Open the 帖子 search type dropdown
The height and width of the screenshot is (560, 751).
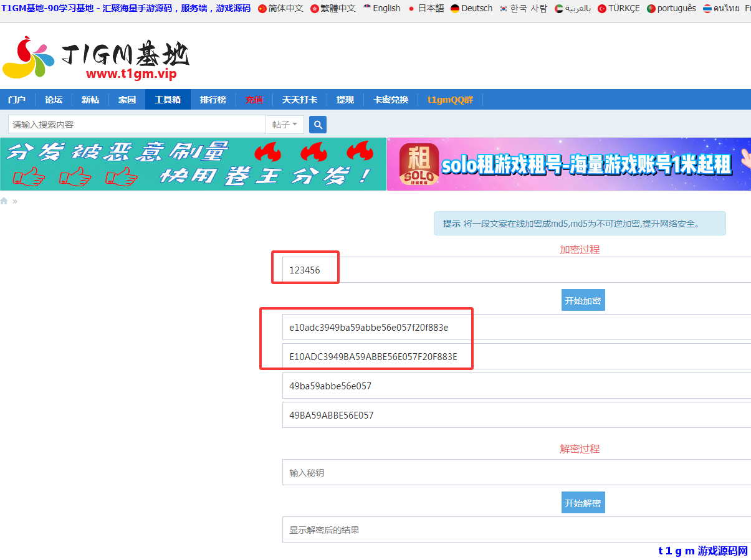pos(285,124)
